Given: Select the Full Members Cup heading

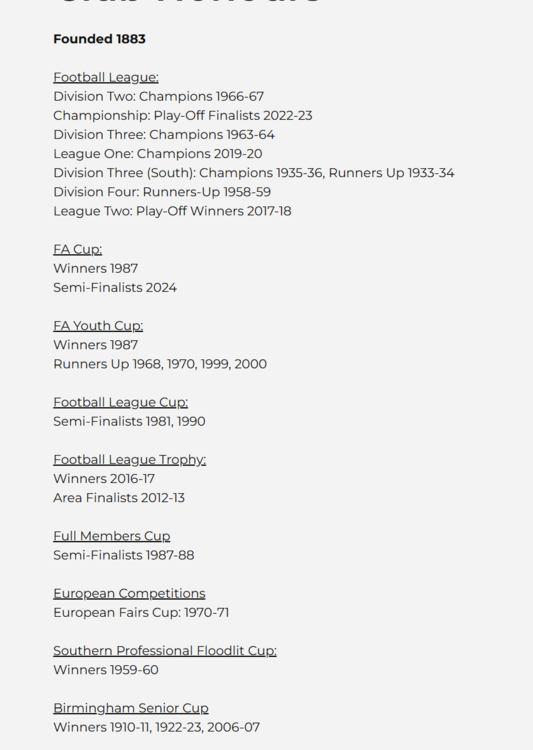Looking at the screenshot, I should click(111, 536).
